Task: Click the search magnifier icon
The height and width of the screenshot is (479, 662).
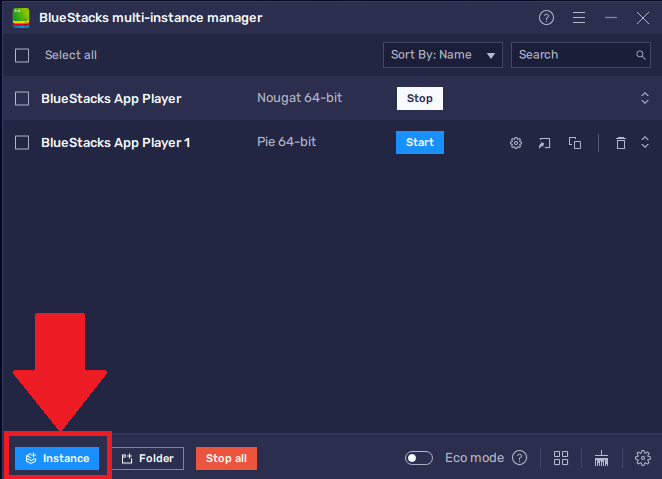Action: [x=640, y=55]
